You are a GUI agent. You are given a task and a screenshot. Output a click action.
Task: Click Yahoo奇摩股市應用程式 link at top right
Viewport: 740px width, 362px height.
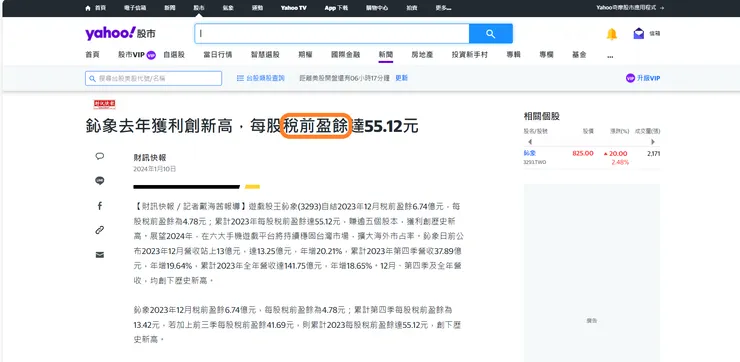(630, 8)
